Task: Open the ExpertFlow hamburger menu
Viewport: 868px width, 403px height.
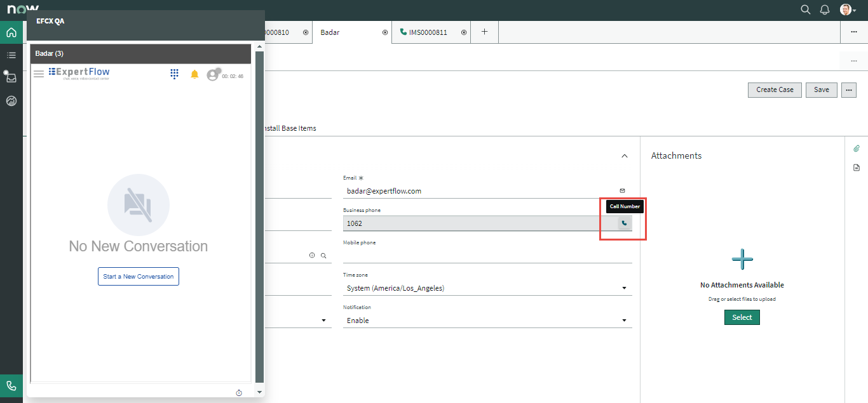Action: click(x=39, y=74)
